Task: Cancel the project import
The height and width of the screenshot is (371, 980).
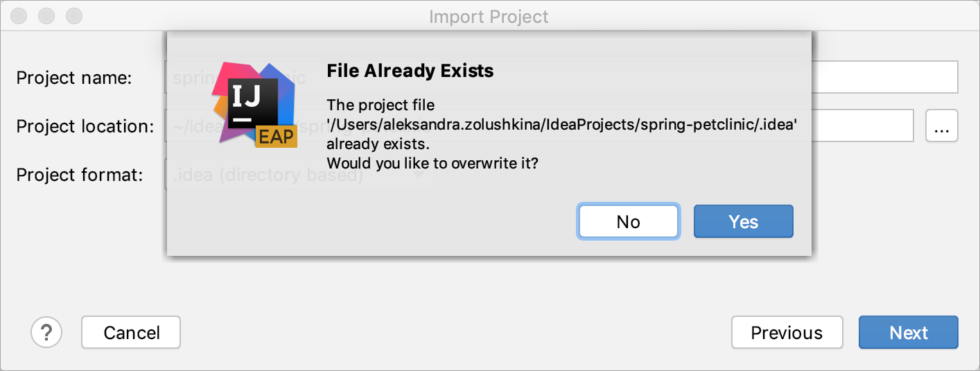Action: [x=131, y=332]
